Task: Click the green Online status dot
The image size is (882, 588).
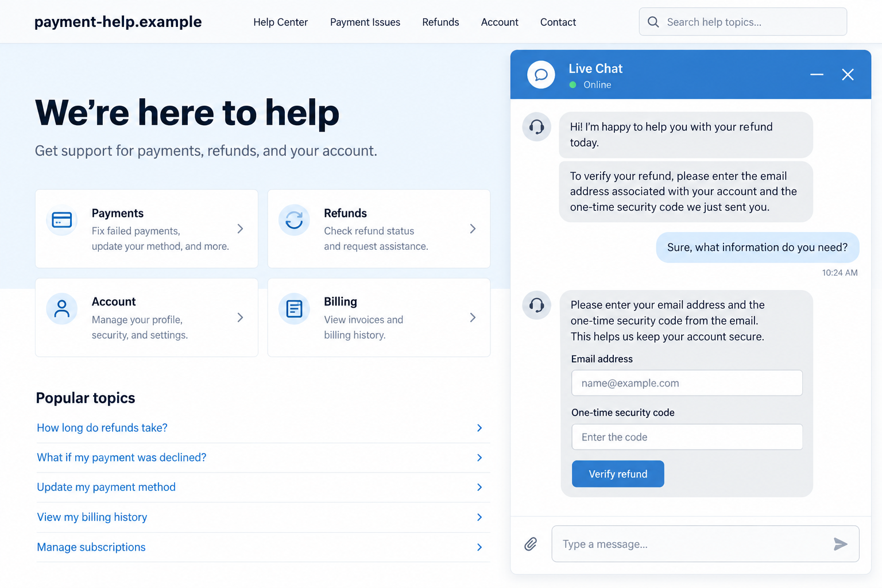Action: [572, 85]
